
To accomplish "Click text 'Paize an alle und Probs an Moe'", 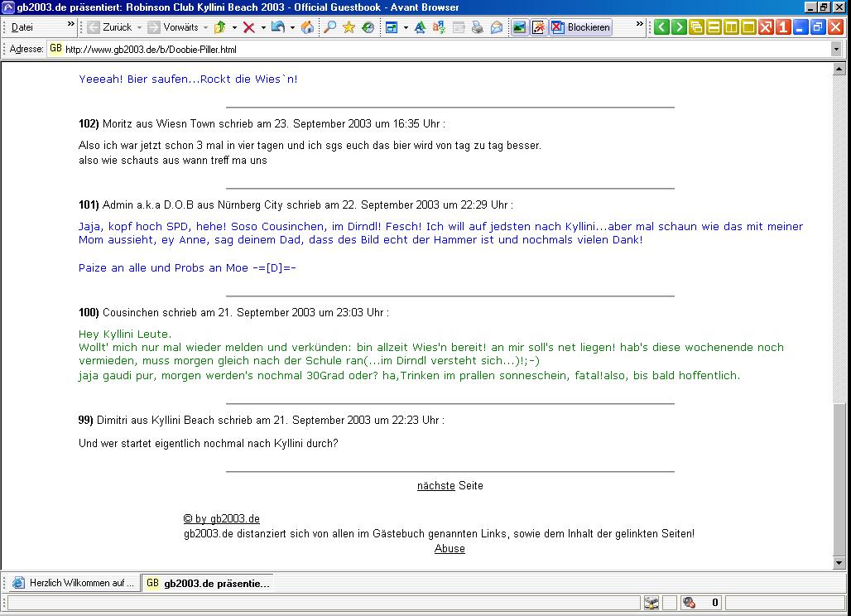I will coord(163,268).
